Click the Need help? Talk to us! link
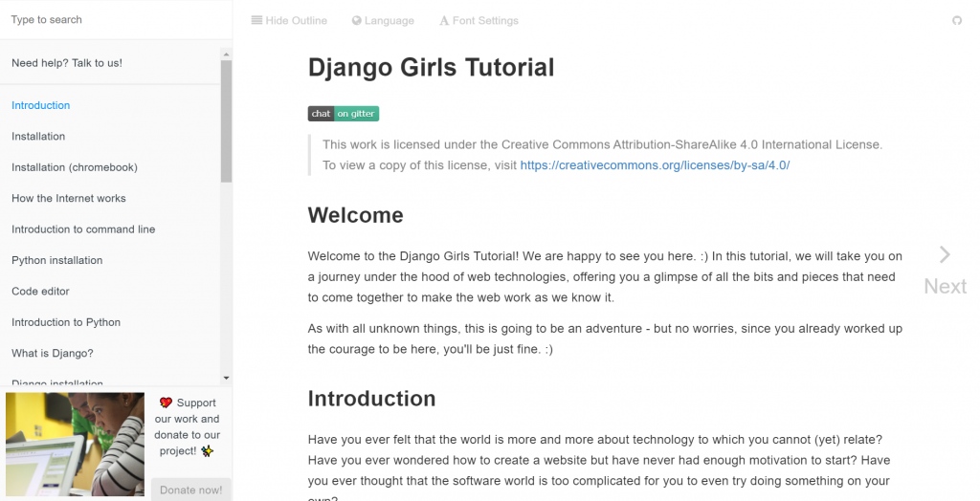 coord(67,63)
